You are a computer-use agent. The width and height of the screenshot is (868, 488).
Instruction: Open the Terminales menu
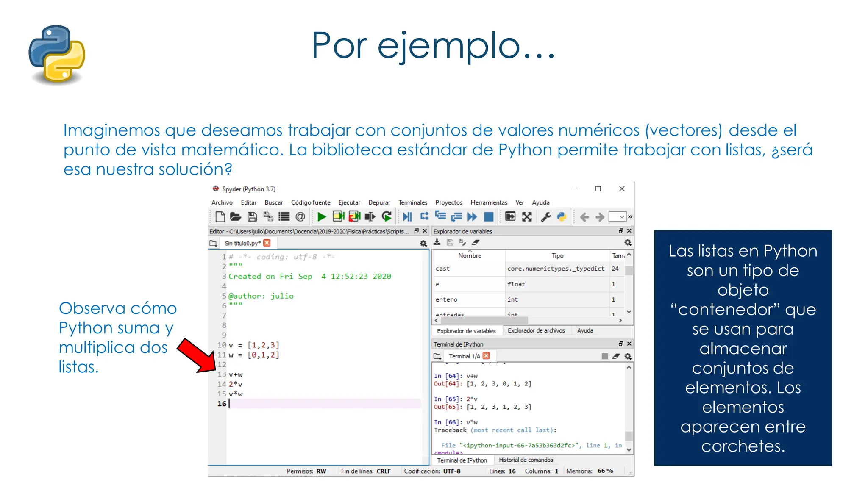pyautogui.click(x=413, y=202)
